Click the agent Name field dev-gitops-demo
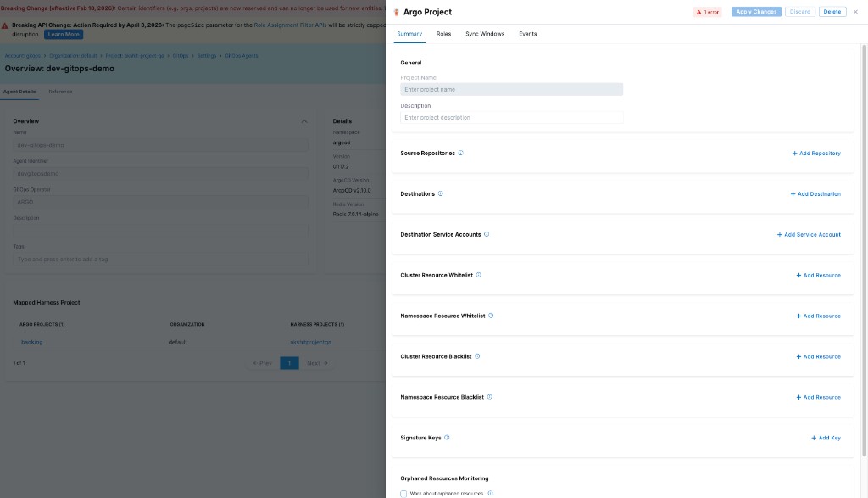This screenshot has width=868, height=498. (160, 145)
